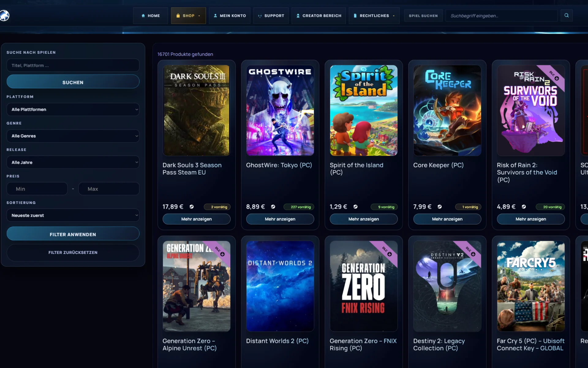This screenshot has width=588, height=368.
Task: Open the Far Cry 5 cover thumbnail
Action: (x=531, y=286)
